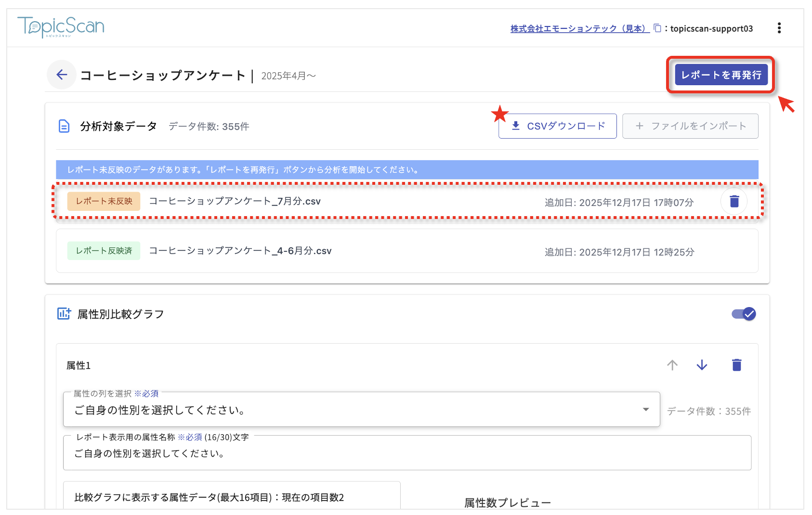
Task: Move 属性1 up with the up arrow
Action: point(672,365)
